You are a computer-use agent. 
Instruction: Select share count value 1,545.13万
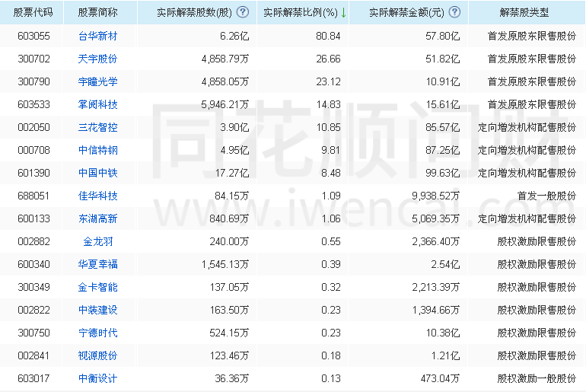[x=225, y=264]
